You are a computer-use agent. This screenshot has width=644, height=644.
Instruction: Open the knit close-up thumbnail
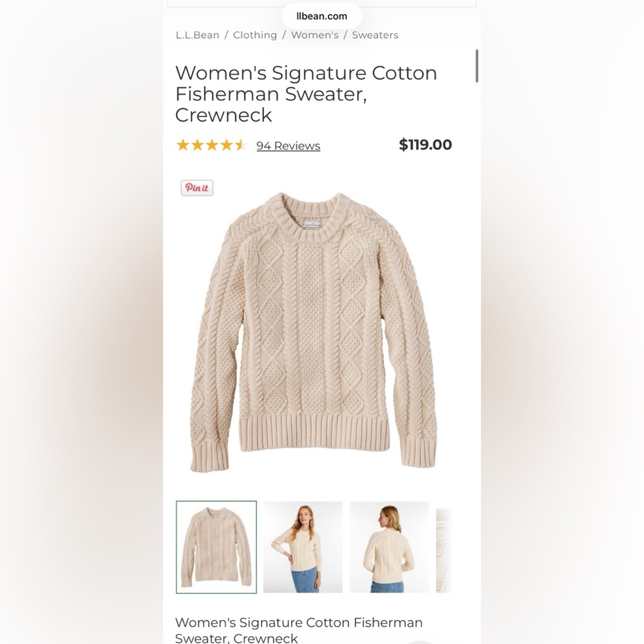[x=447, y=547]
